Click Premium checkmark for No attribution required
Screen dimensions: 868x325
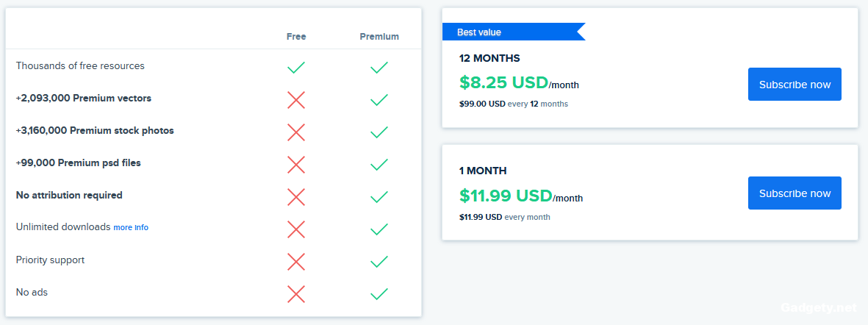click(379, 197)
